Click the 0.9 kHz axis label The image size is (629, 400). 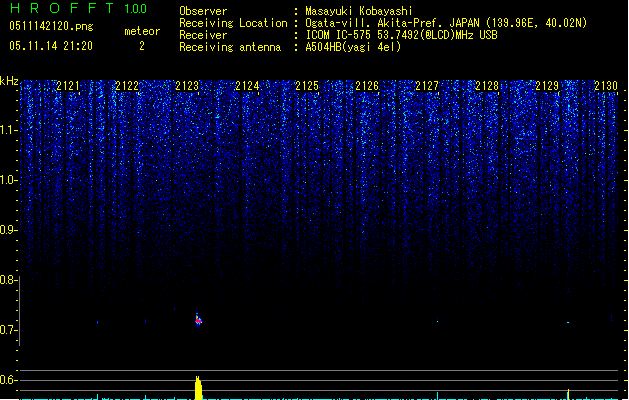pyautogui.click(x=8, y=230)
